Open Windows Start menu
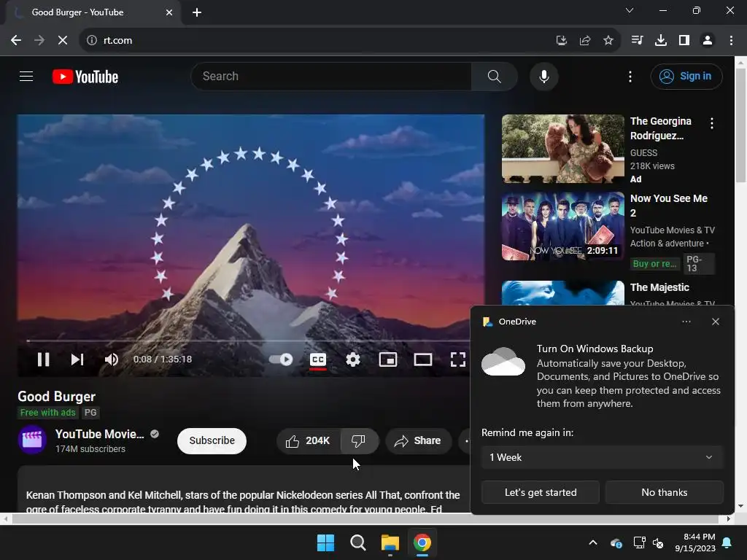Screen dimensions: 747x560 pyautogui.click(x=325, y=542)
